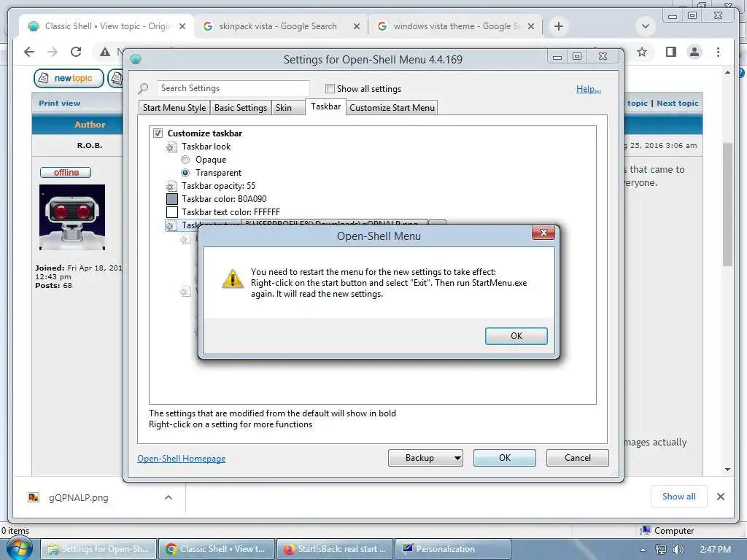Select the Transparent taskbar look option
The image size is (747, 560).
pos(185,173)
